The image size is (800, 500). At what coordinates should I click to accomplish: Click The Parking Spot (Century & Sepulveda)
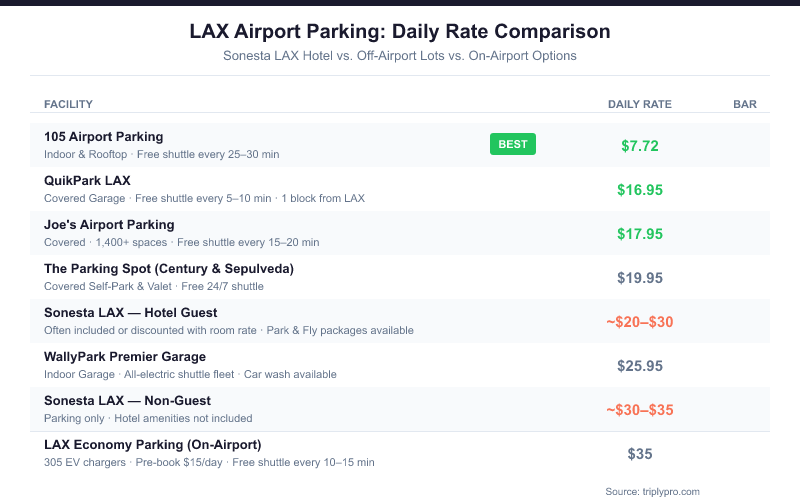[x=169, y=268]
